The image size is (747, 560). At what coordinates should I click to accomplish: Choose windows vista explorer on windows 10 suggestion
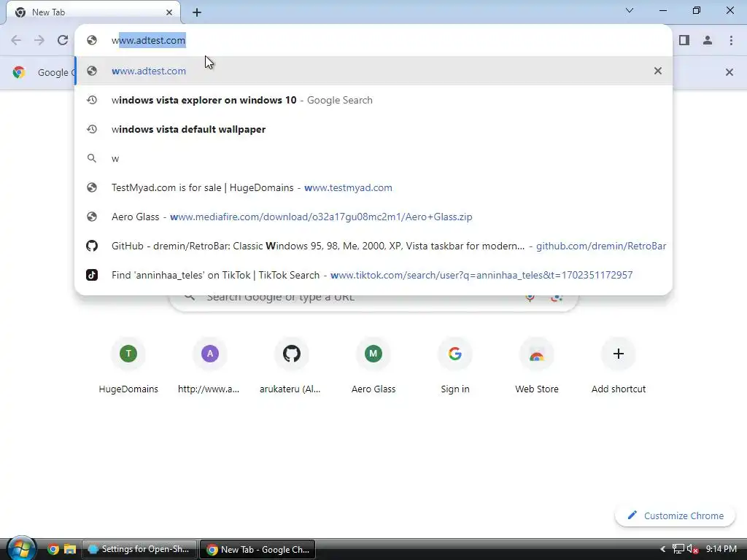[373, 100]
